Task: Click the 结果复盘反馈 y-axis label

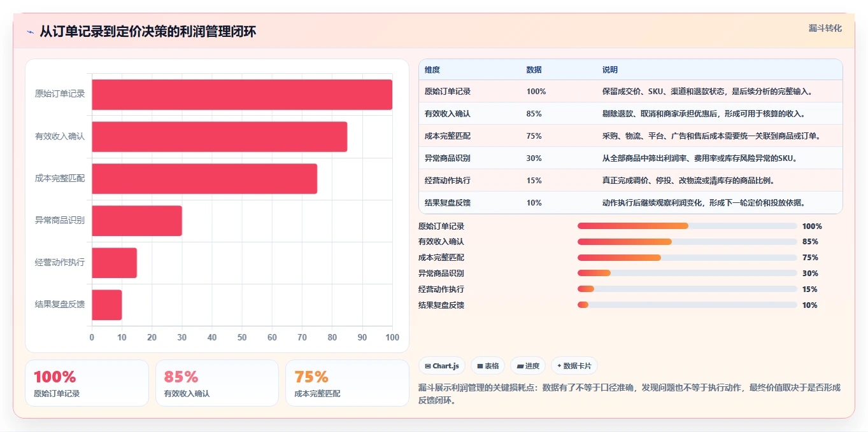Action: tap(60, 304)
